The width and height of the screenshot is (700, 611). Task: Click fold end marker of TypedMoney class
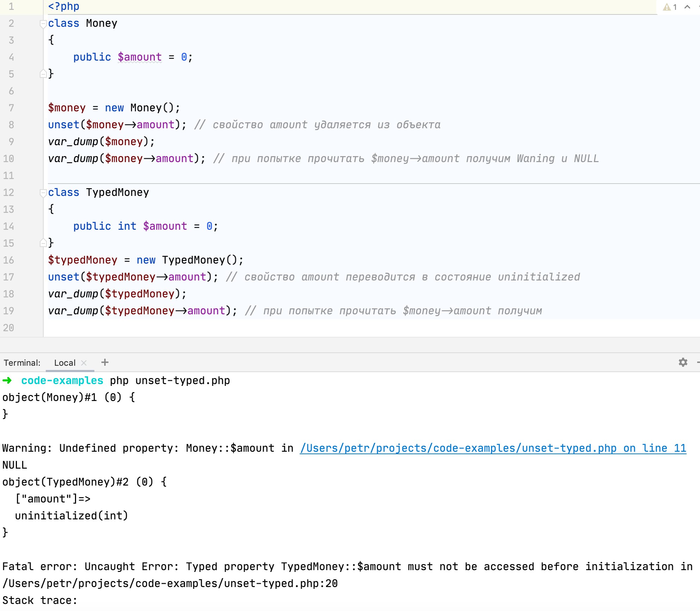[43, 243]
